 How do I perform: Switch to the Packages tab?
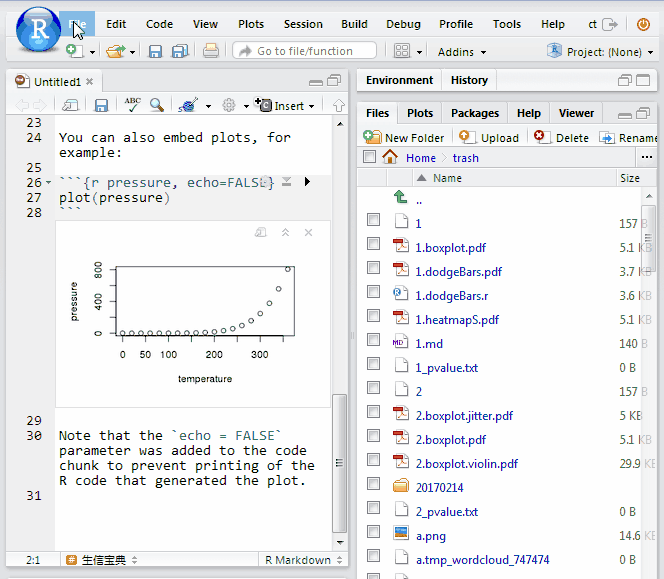(x=475, y=113)
